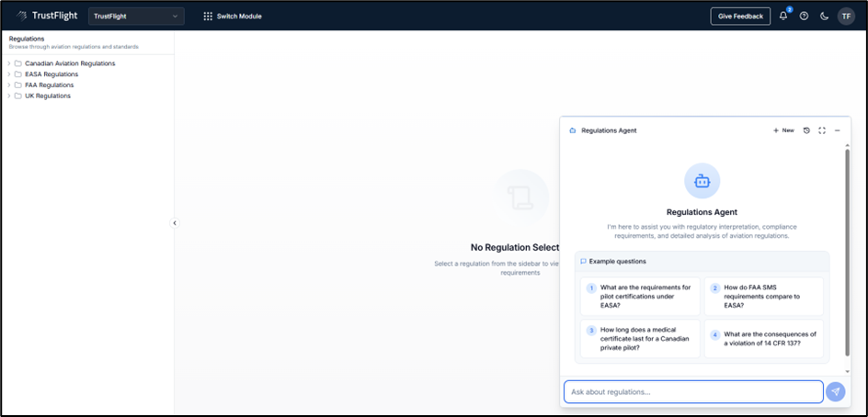This screenshot has height=417, width=868.
Task: Minimize the Regulations Agent panel
Action: (x=838, y=130)
